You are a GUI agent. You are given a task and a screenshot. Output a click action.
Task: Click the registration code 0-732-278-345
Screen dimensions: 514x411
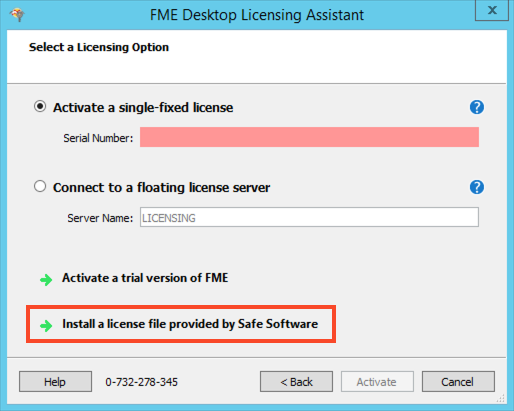coord(142,382)
